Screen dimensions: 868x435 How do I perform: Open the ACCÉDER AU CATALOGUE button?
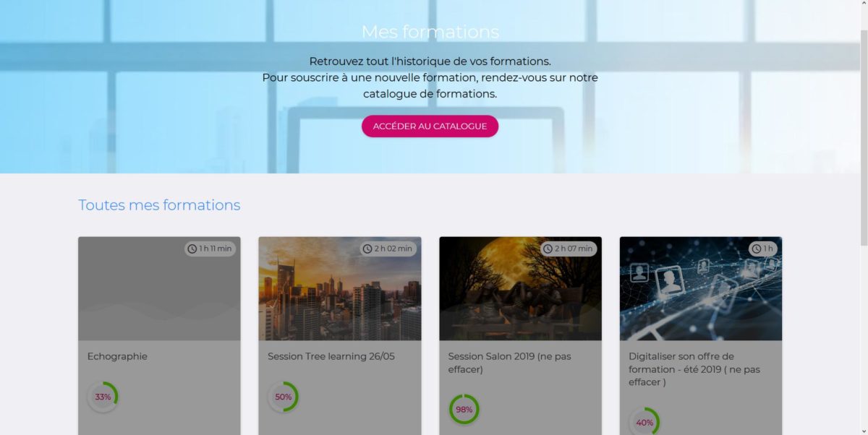pos(430,126)
